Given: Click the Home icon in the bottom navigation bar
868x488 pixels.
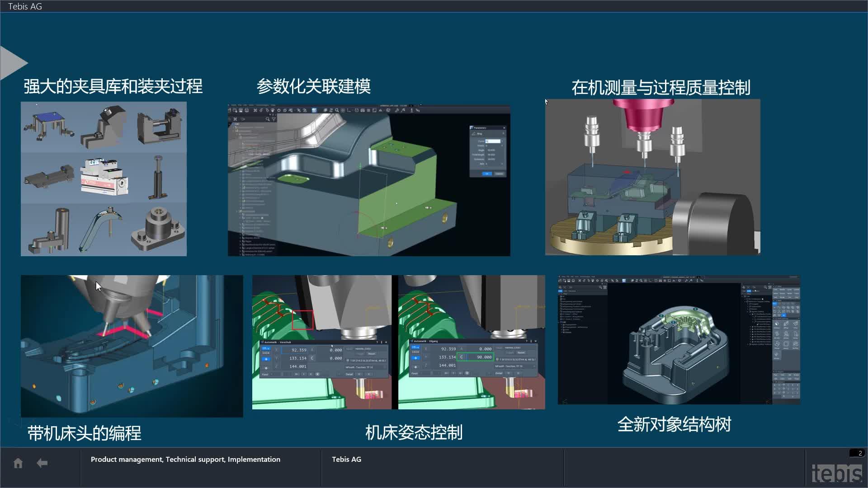Looking at the screenshot, I should [18, 463].
